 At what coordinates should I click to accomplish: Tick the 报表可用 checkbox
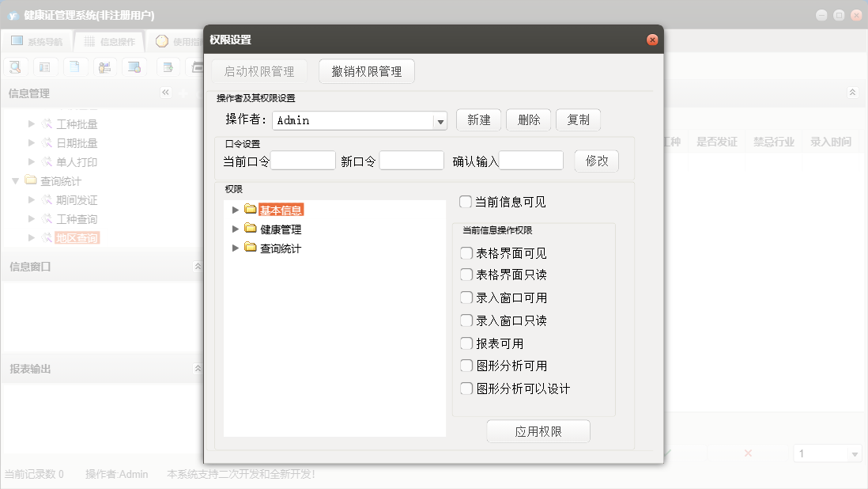point(466,343)
